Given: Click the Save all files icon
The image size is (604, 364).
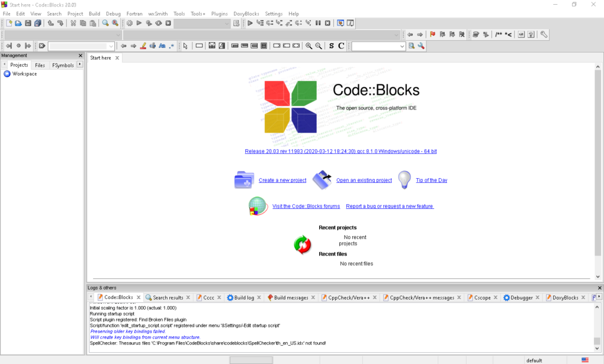Looking at the screenshot, I should click(x=37, y=23).
